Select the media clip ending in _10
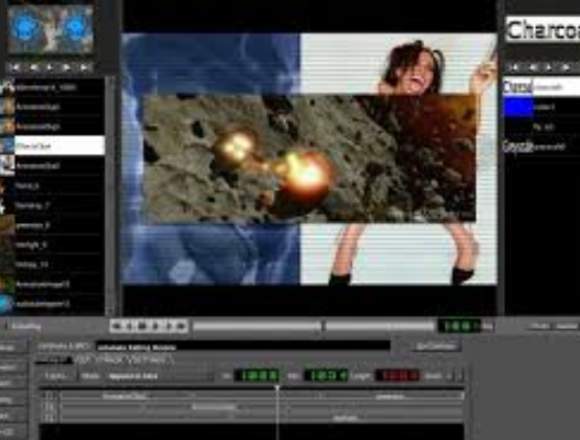 (53, 265)
